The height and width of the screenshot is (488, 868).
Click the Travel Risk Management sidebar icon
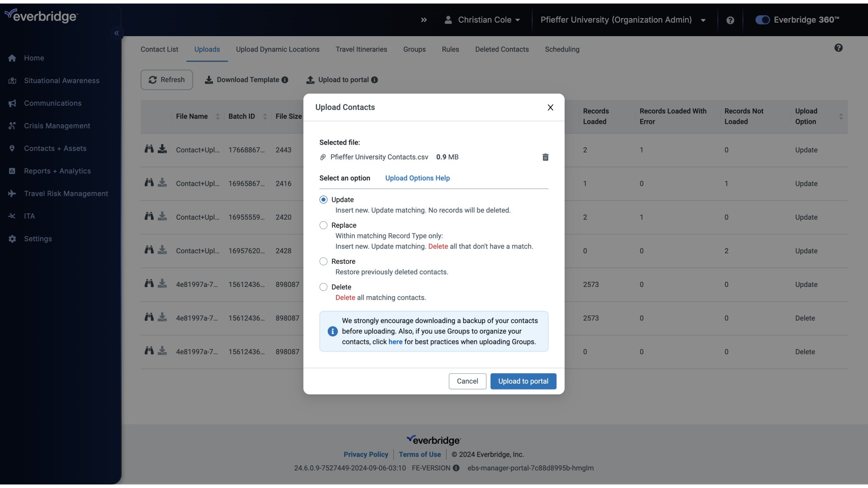tap(12, 193)
